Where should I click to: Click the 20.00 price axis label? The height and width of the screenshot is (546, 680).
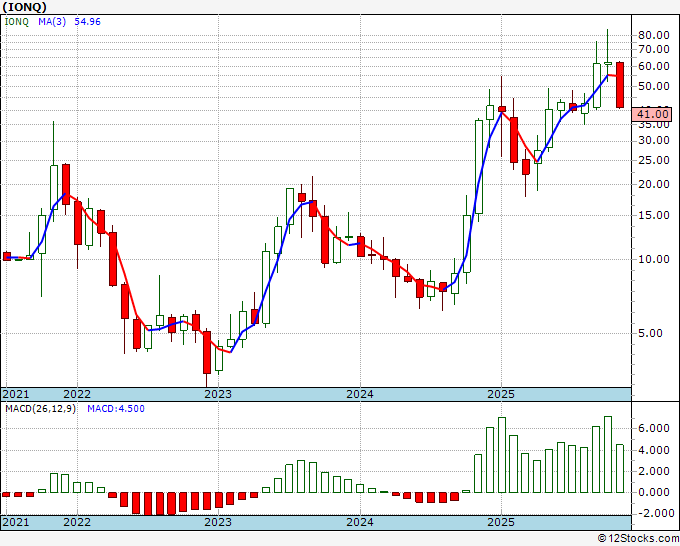tap(654, 184)
